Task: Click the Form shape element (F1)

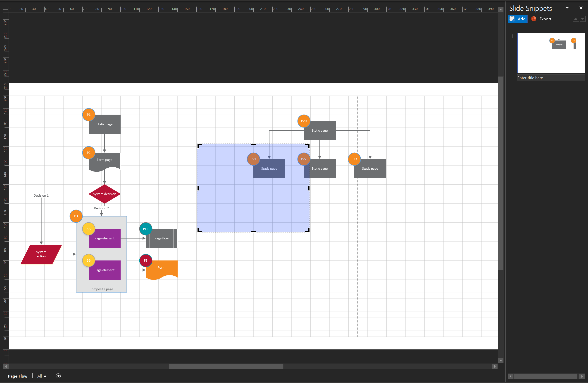Action: click(162, 268)
